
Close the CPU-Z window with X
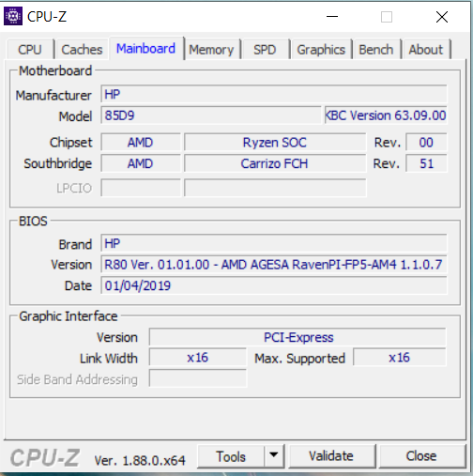[x=442, y=17]
